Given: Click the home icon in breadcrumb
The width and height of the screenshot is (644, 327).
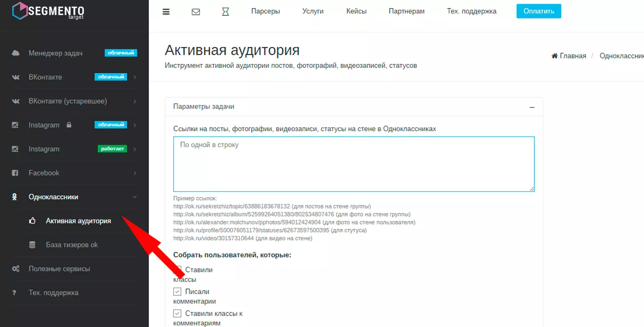Looking at the screenshot, I should pos(555,56).
